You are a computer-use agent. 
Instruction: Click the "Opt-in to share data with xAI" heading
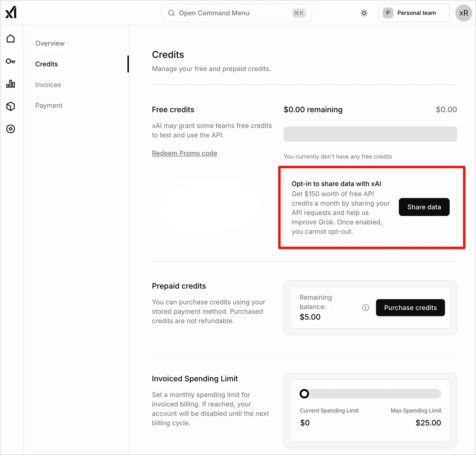coord(336,184)
